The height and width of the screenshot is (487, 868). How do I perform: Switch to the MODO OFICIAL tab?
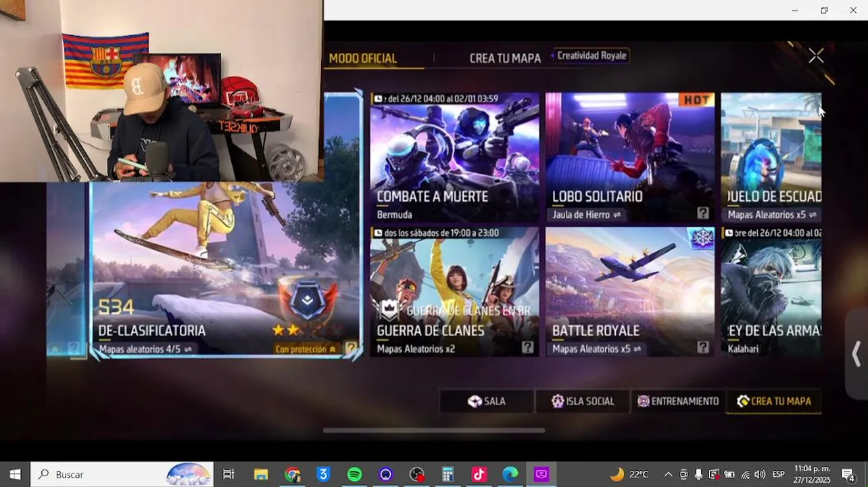click(362, 58)
